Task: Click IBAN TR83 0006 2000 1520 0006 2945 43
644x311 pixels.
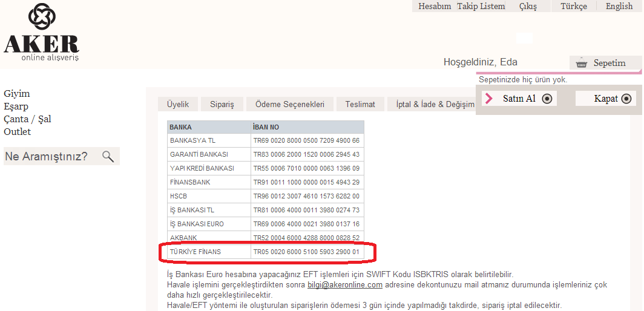Action: pos(306,154)
